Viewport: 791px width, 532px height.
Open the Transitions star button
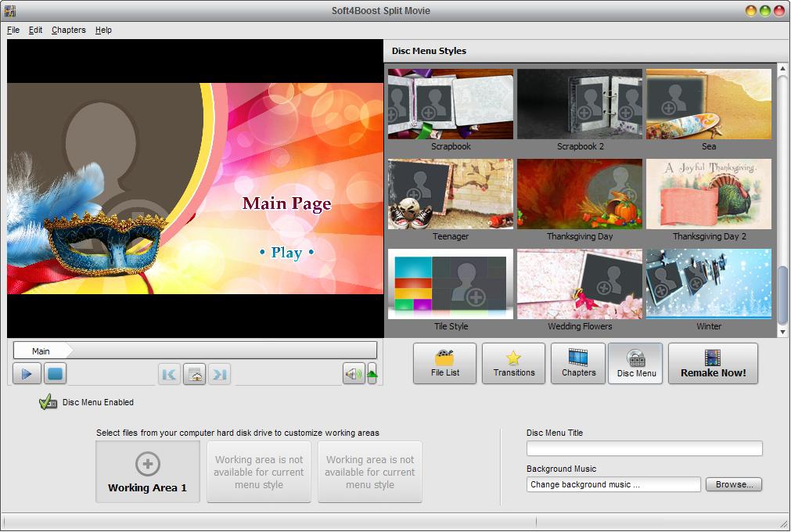[x=513, y=364]
